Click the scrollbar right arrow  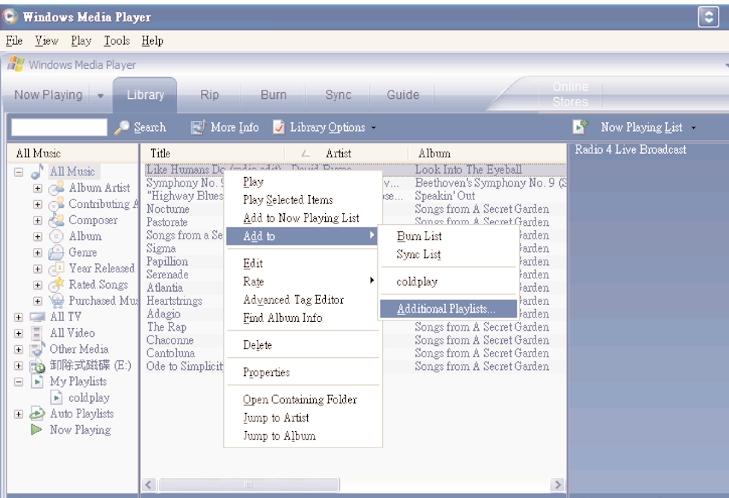click(x=557, y=485)
